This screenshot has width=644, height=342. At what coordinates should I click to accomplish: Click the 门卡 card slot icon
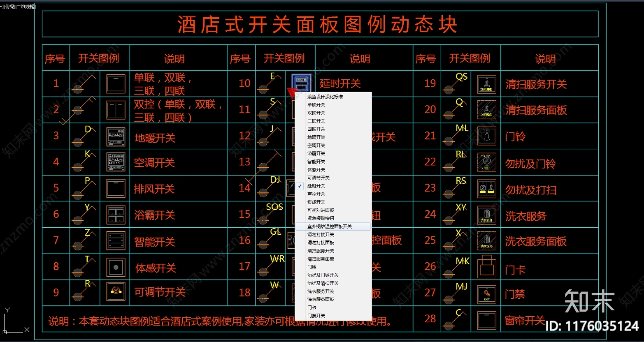pos(486,266)
